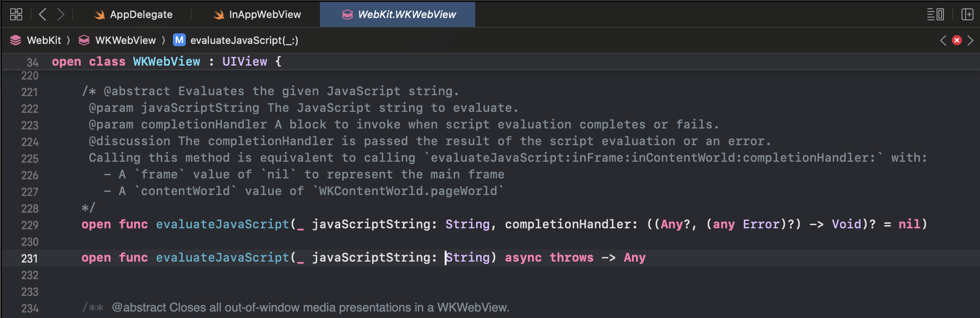Screen dimensions: 980x318
Task: Open the related items grid menu
Action: [x=16, y=14]
